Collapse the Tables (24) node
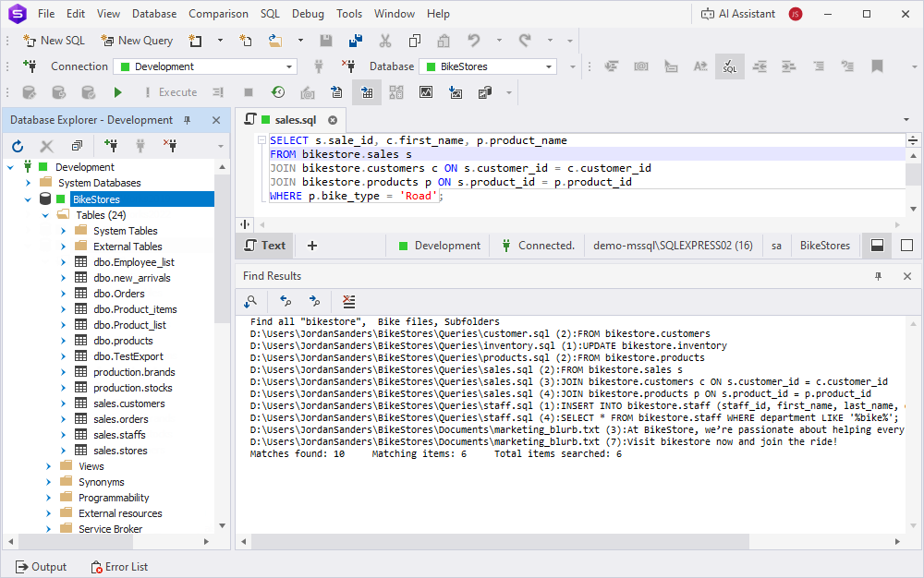This screenshot has height=578, width=924. pyautogui.click(x=45, y=214)
